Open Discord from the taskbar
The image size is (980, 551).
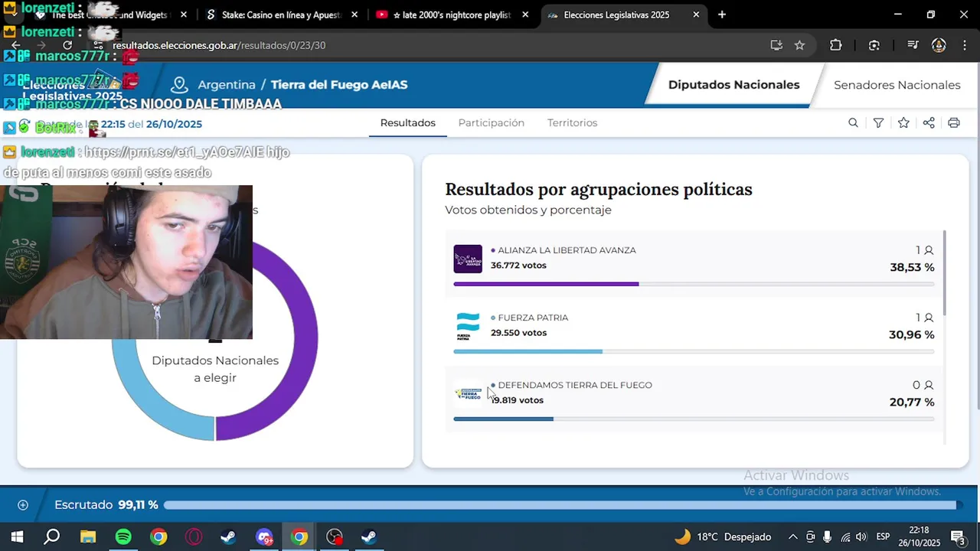[x=264, y=536]
